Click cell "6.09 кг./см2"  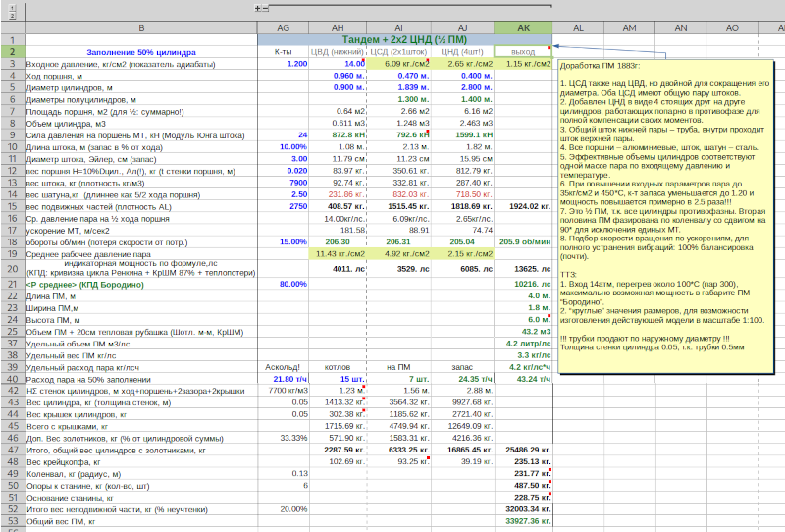tap(398, 64)
